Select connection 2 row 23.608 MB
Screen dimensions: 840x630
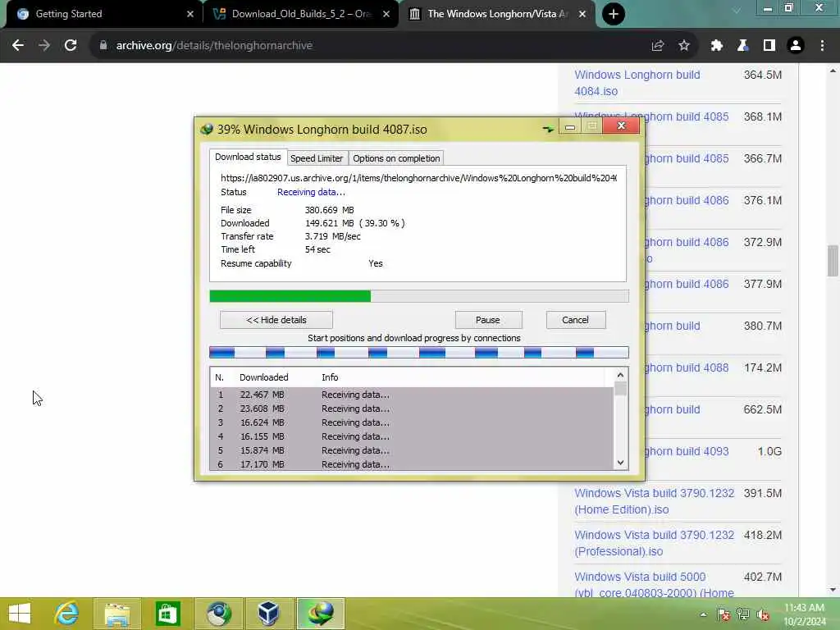pos(412,409)
